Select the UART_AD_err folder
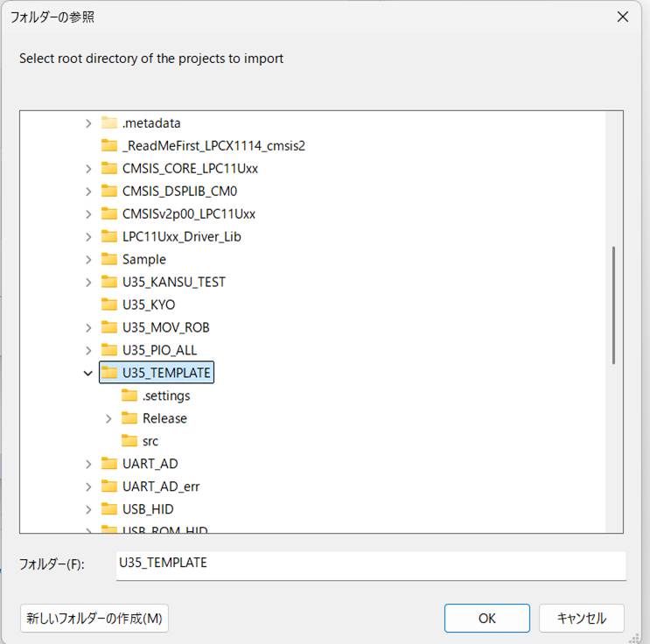The height and width of the screenshot is (644, 650). point(161,486)
